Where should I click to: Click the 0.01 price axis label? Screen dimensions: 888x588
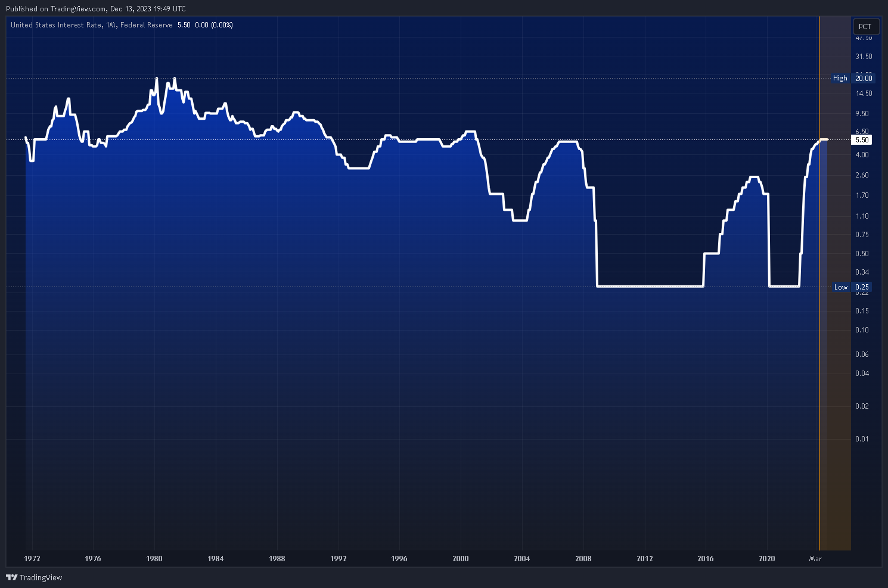pyautogui.click(x=862, y=439)
